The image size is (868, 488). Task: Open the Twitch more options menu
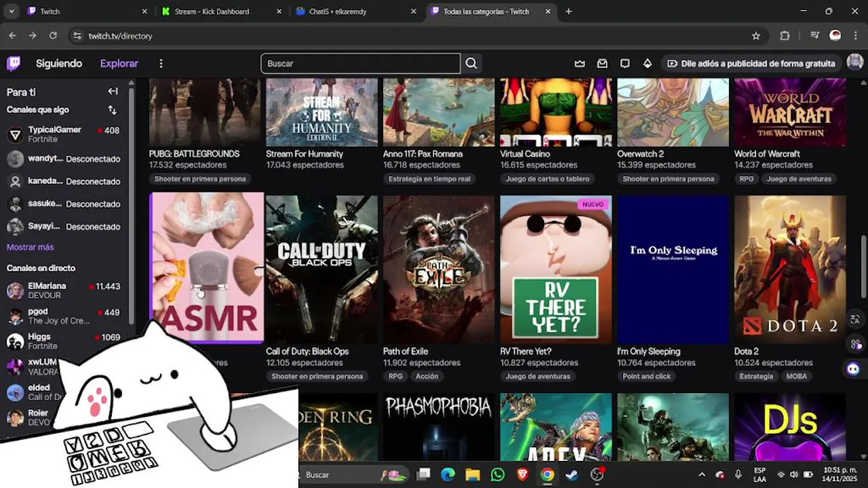point(161,64)
